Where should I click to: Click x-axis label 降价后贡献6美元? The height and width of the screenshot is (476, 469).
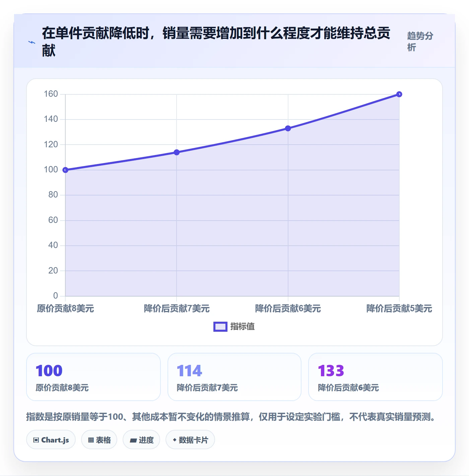click(x=288, y=309)
